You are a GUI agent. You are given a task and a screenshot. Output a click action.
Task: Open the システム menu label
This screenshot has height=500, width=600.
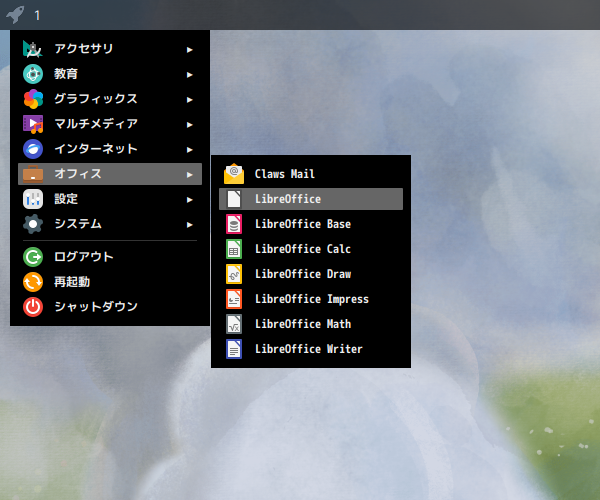[78, 224]
